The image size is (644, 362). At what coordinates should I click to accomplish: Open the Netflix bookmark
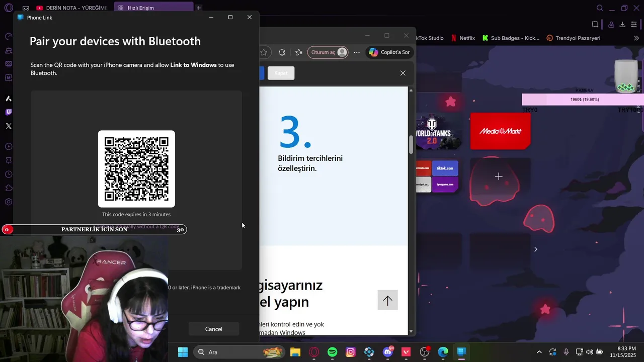[463, 38]
